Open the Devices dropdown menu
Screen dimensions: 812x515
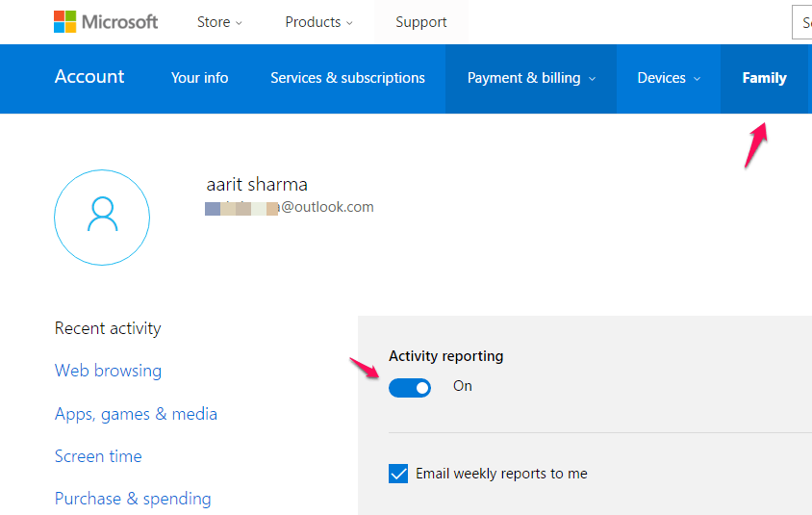tap(669, 78)
